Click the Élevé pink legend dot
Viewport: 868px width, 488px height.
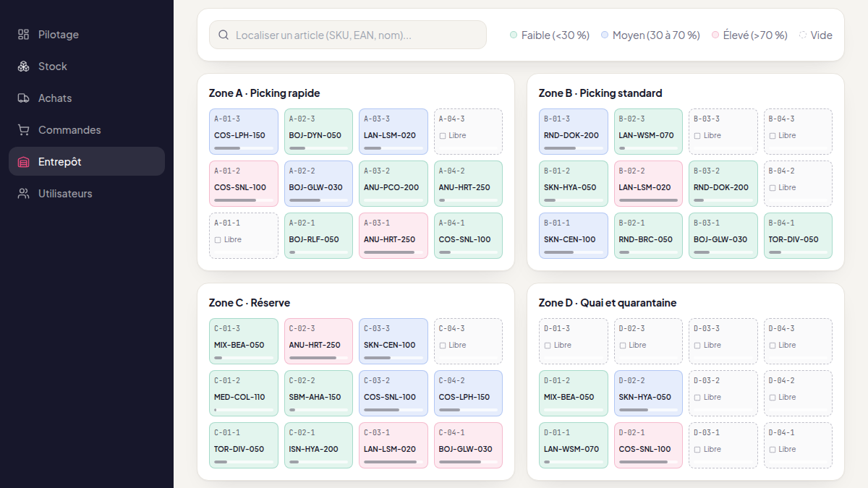tap(715, 35)
